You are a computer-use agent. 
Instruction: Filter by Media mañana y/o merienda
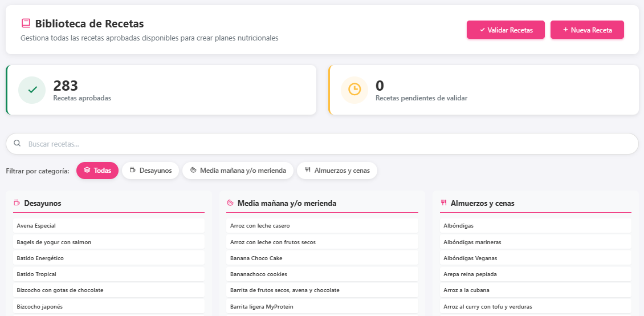[x=238, y=171]
